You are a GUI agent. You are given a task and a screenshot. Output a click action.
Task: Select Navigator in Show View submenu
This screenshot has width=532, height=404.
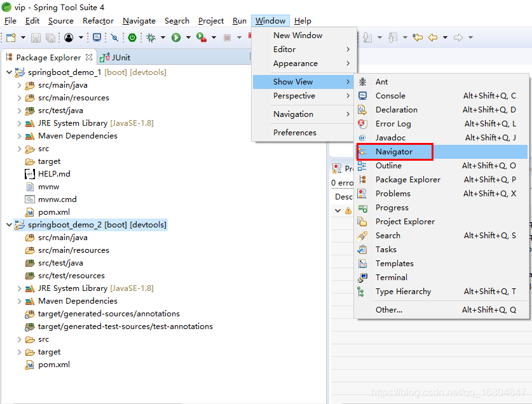pos(440,152)
